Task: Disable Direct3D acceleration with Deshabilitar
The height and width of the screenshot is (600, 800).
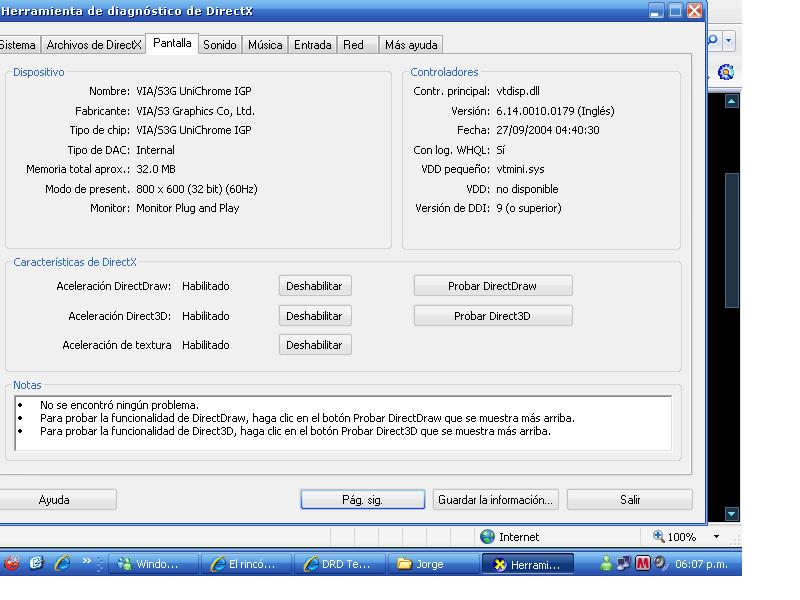Action: (x=315, y=316)
